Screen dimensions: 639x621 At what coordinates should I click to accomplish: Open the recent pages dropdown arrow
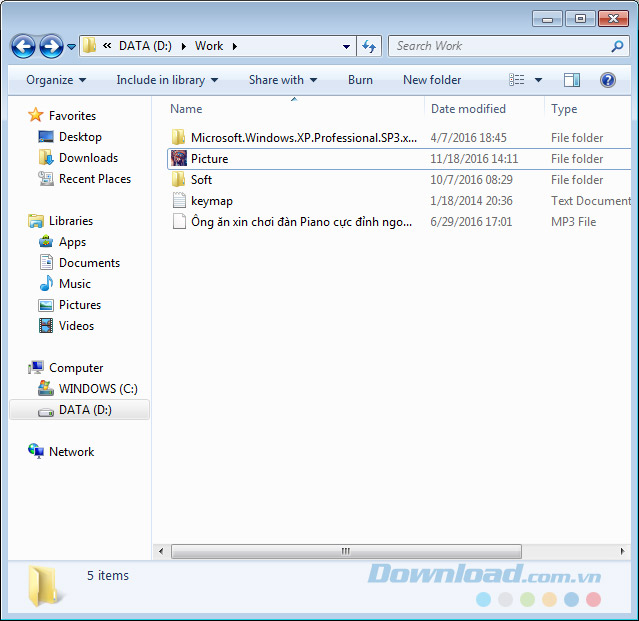71,47
